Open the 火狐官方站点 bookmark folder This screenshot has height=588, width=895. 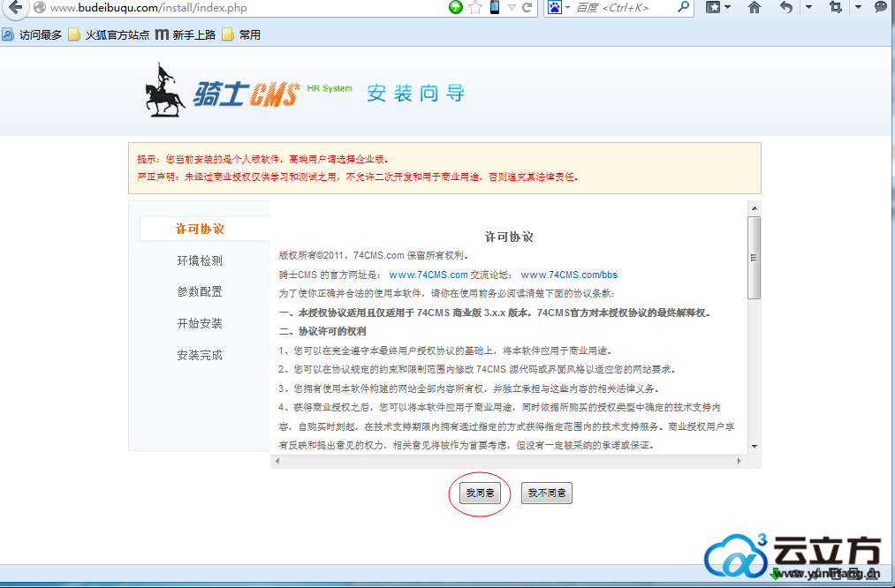(109, 34)
